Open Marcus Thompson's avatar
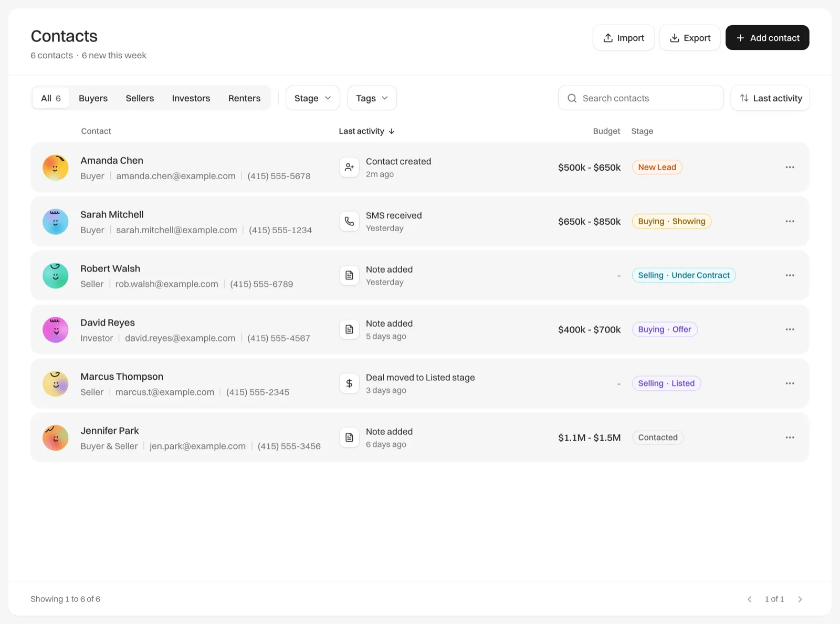840x624 pixels. coord(56,384)
